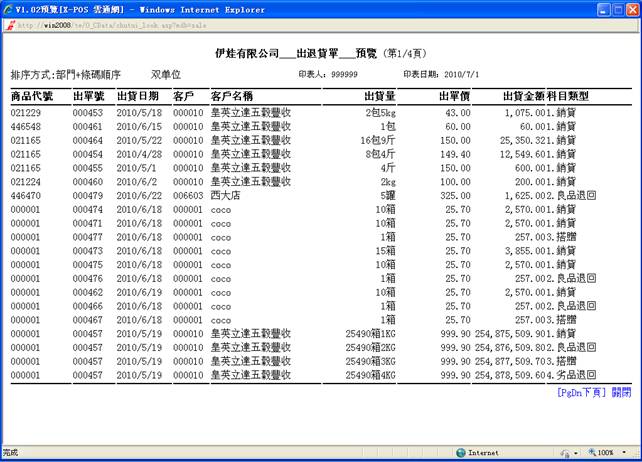Click the zoom magnifier icon in status bar
Screen dimensions: 642x462
pos(590,453)
